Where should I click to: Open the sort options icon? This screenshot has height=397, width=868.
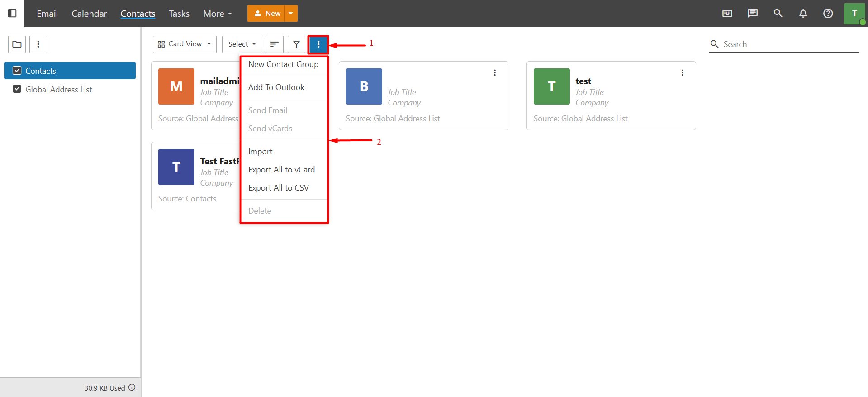click(274, 44)
